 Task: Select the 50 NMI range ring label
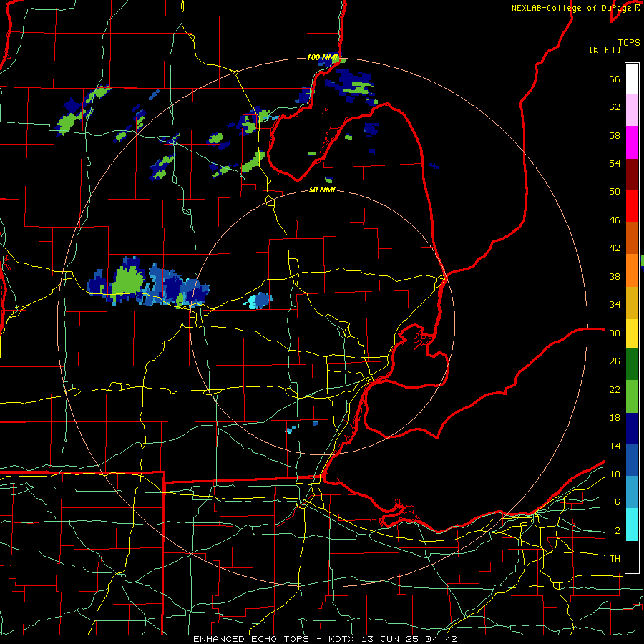322,190
